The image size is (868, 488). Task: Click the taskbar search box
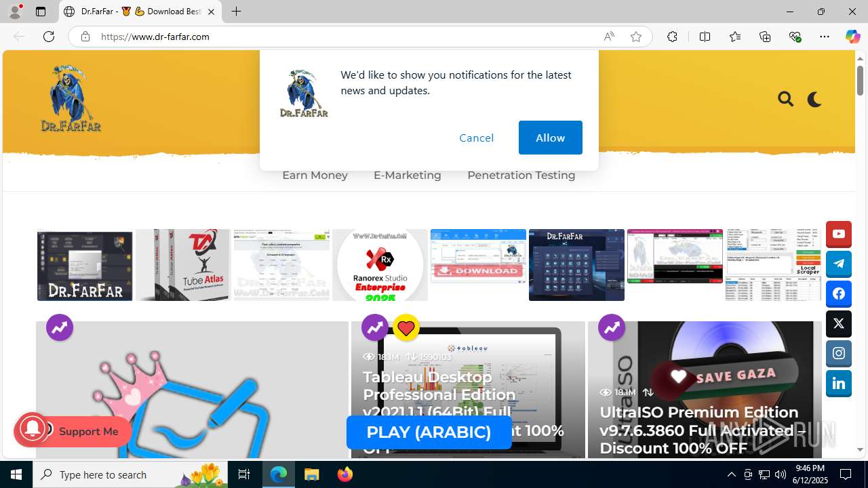131,474
